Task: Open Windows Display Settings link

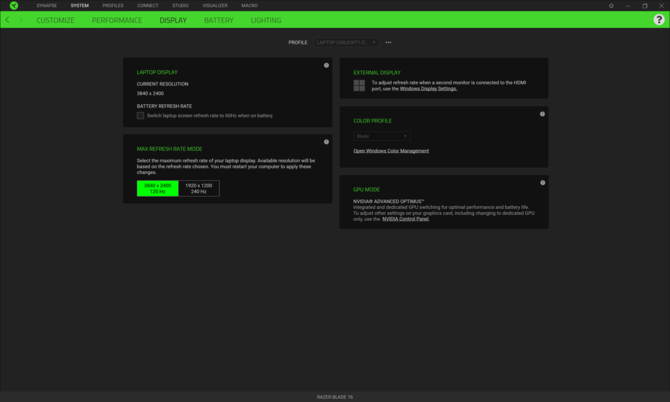Action: [428, 89]
